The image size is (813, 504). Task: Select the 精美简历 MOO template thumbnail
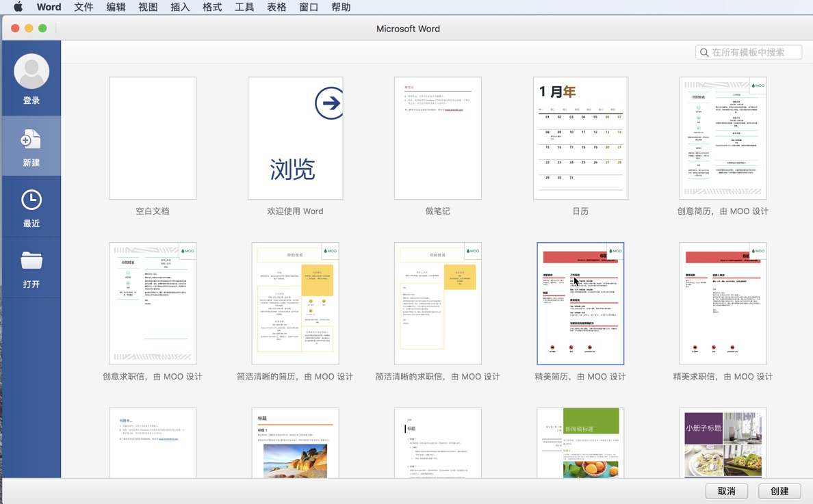pos(580,304)
